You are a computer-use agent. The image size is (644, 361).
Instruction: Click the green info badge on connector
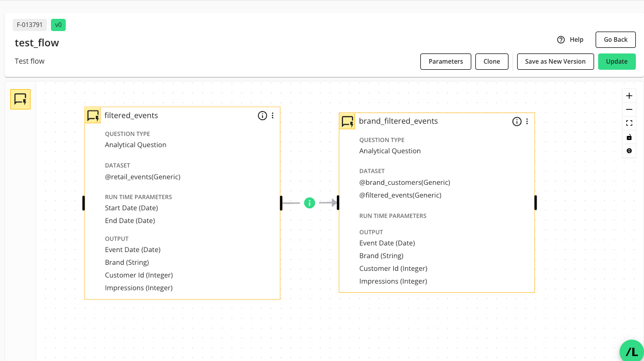(x=309, y=203)
